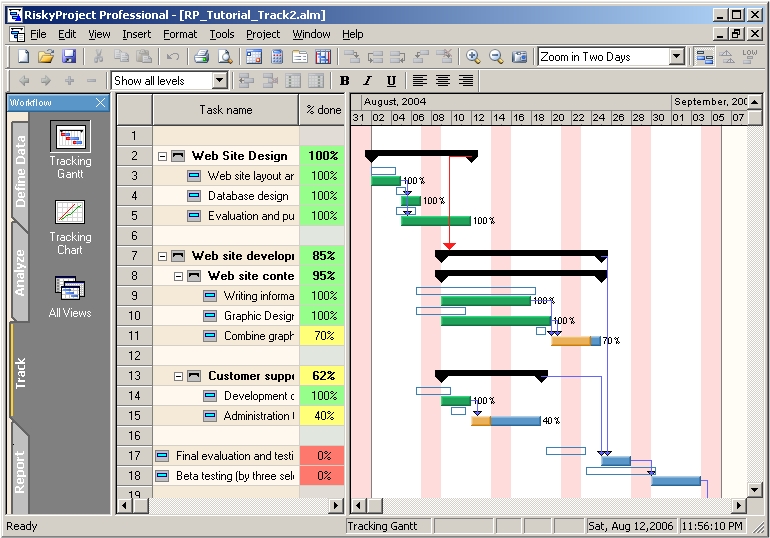
Task: Click the Cut scissors icon
Action: pyautogui.click(x=98, y=57)
